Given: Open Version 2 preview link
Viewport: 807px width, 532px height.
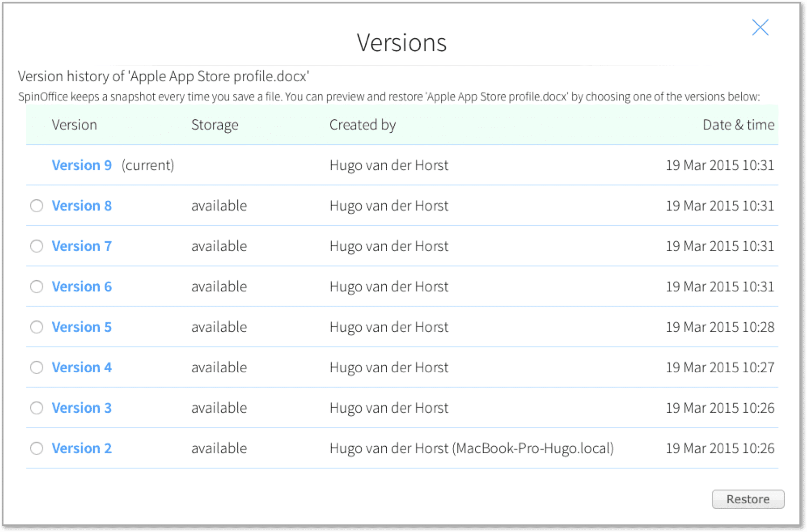Looking at the screenshot, I should (x=82, y=448).
